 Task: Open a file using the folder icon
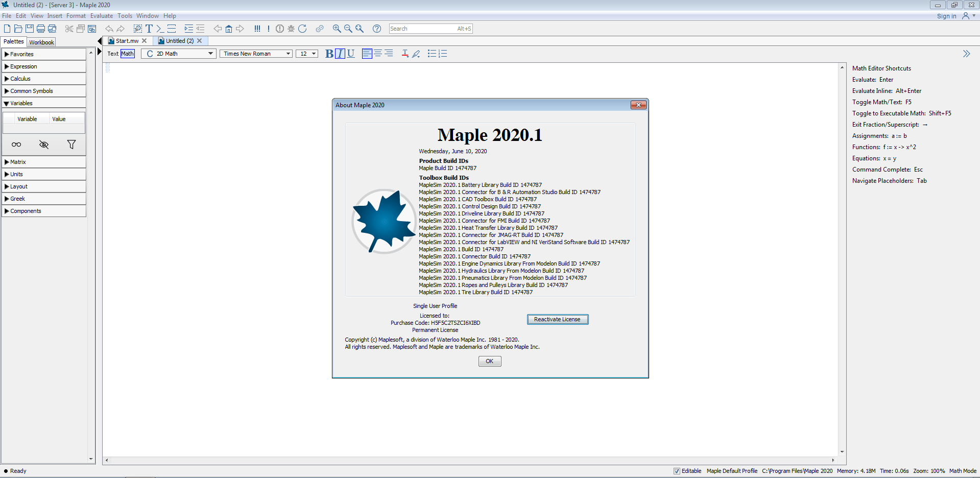click(x=18, y=29)
